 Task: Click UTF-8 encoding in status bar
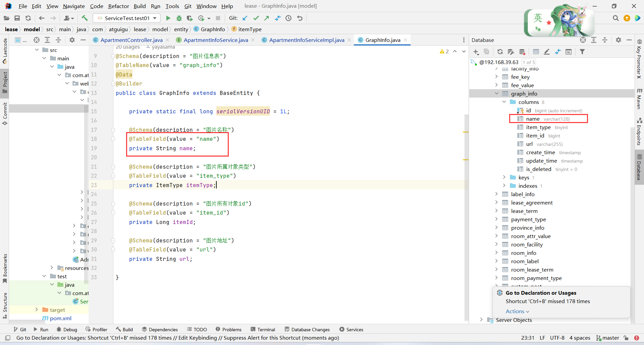[x=557, y=338]
